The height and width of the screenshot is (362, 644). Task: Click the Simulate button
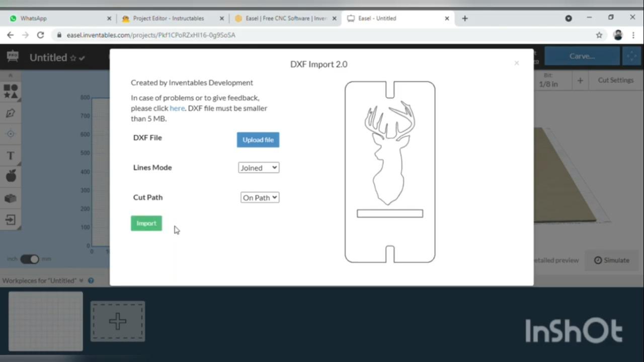[611, 260]
